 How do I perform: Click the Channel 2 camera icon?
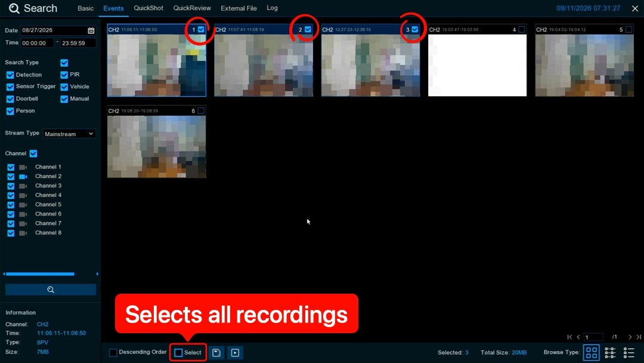(x=23, y=177)
